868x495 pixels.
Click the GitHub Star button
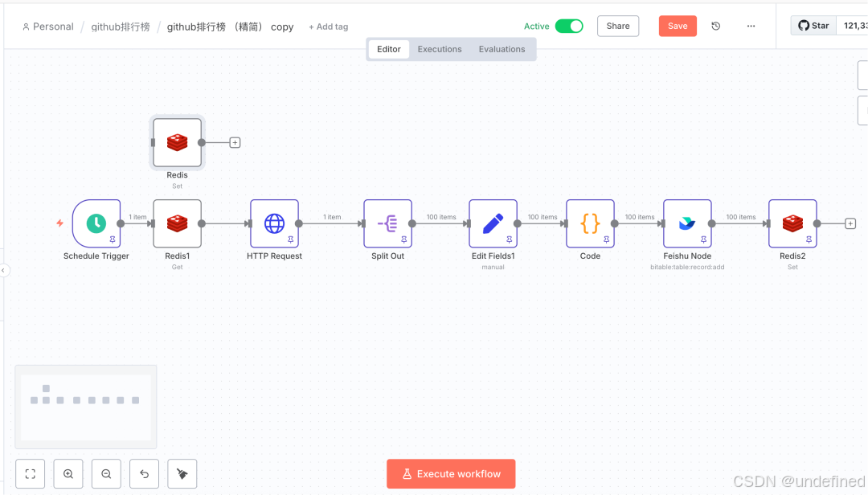[x=813, y=26]
